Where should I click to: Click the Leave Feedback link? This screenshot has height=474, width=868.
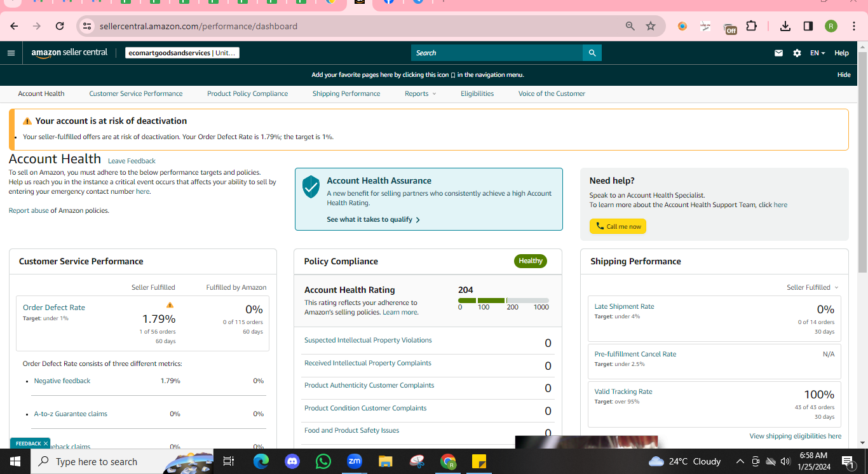click(x=132, y=161)
